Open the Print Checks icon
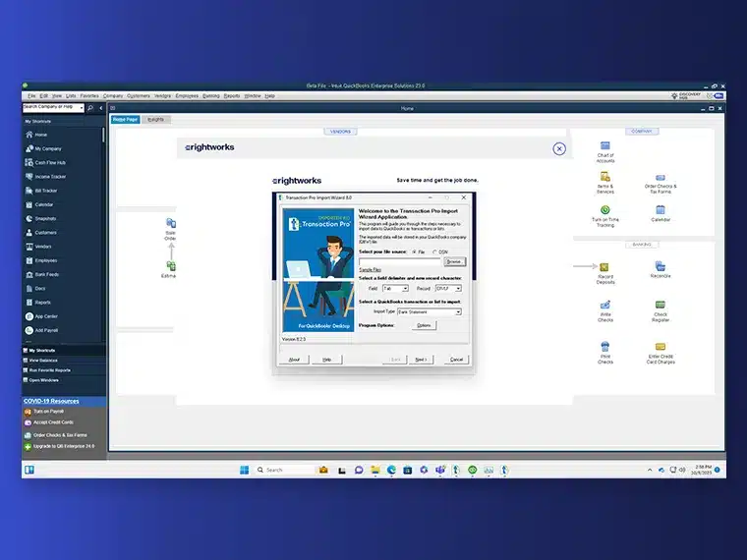This screenshot has height=560, width=747. pyautogui.click(x=605, y=353)
